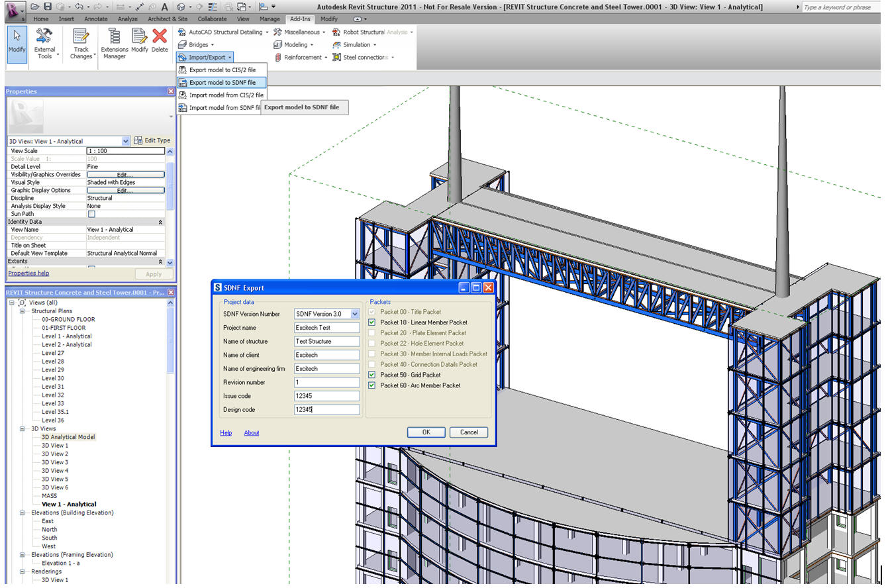This screenshot has height=588, width=886.
Task: Collapse the Structural Plans tree node
Action: click(x=23, y=311)
